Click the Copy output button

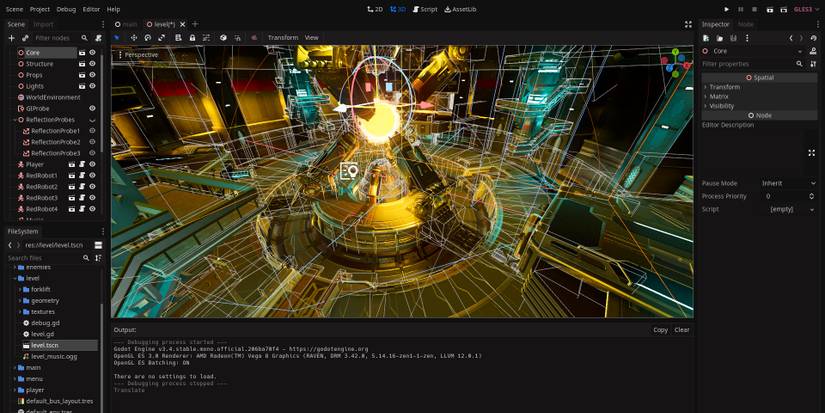pyautogui.click(x=660, y=329)
